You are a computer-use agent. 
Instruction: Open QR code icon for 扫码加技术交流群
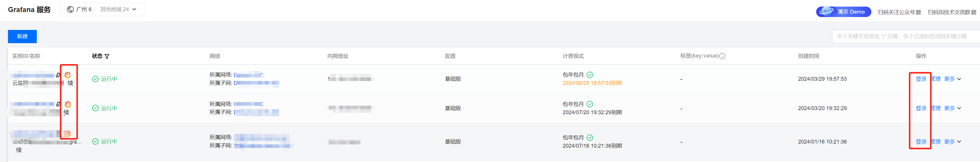pos(974,12)
